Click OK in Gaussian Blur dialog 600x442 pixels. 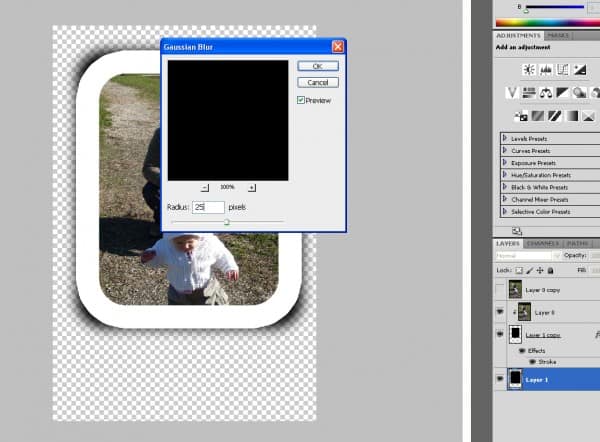pyautogui.click(x=317, y=66)
